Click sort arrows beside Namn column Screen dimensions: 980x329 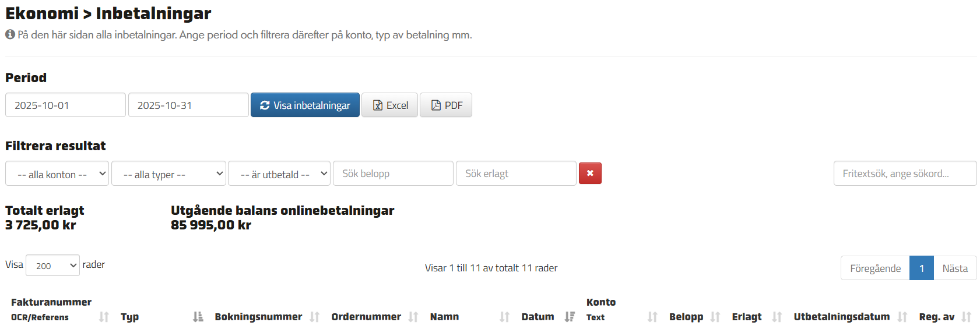click(x=504, y=317)
